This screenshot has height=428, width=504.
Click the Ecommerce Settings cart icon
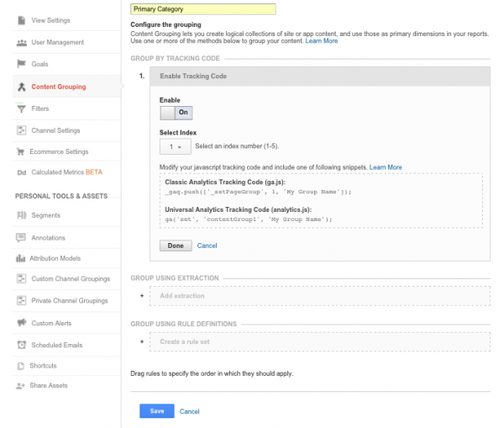(20, 151)
